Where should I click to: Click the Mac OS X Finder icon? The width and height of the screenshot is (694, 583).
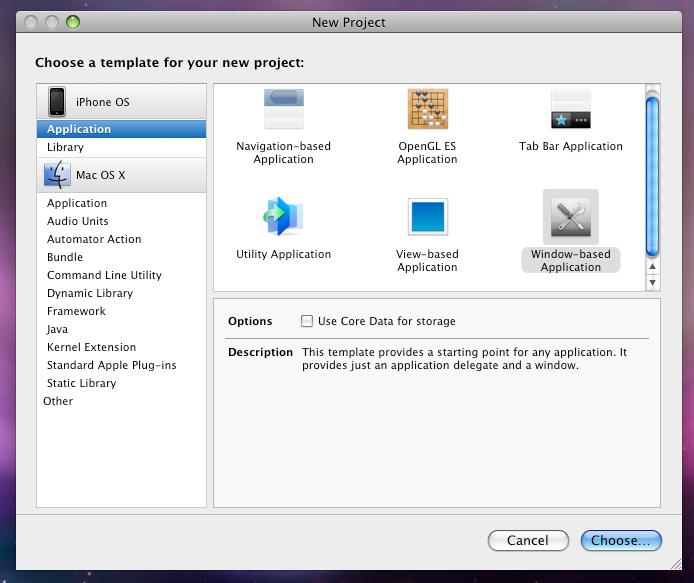(x=57, y=175)
